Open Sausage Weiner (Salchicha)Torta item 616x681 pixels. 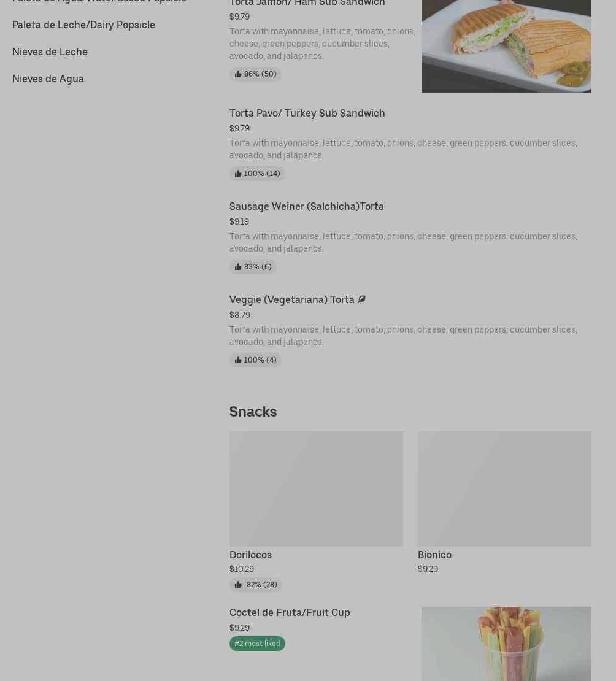click(x=307, y=206)
